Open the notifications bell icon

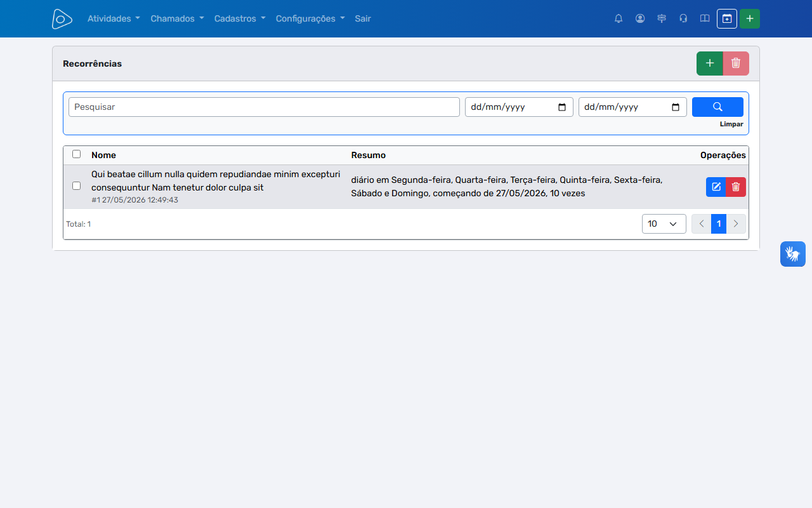point(619,18)
